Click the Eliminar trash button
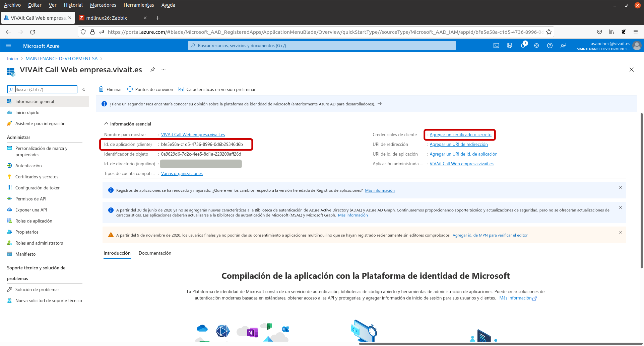The height and width of the screenshot is (346, 644). (110, 89)
